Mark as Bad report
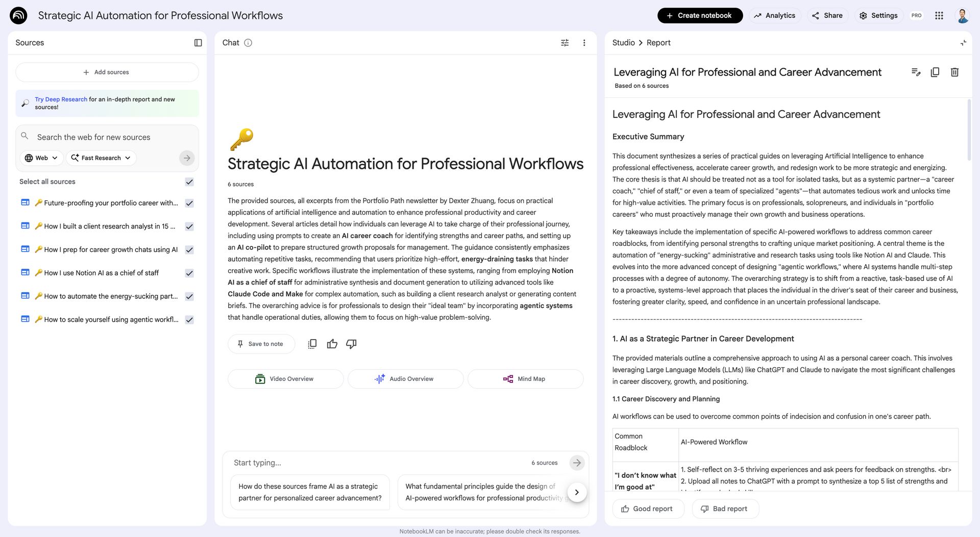This screenshot has width=980, height=537. coord(725,509)
